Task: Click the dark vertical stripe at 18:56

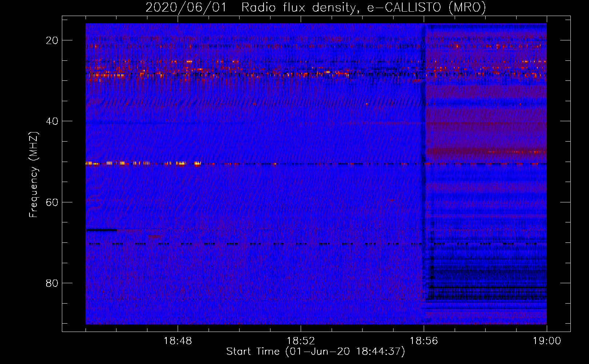Action: pos(423,174)
